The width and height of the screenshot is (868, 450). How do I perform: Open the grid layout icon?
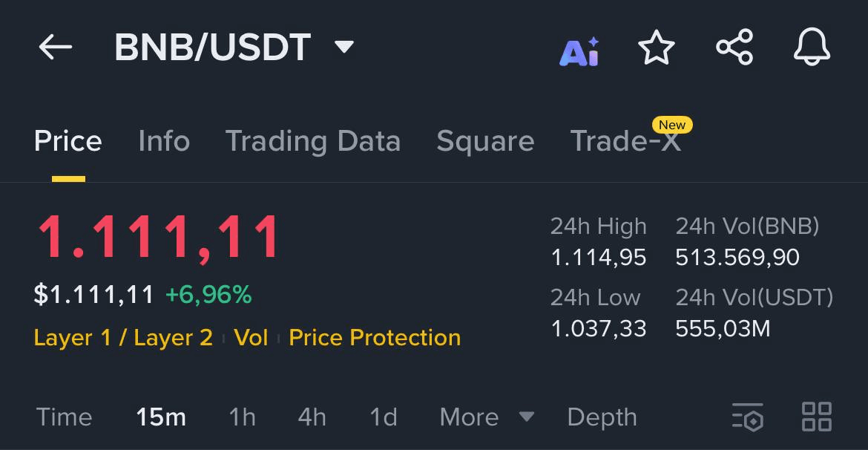[x=816, y=417]
